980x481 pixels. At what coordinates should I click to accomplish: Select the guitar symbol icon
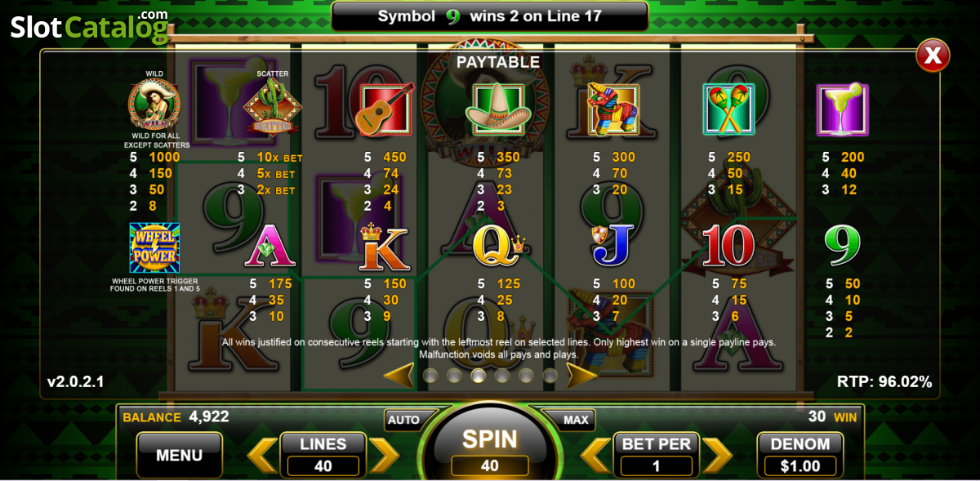coord(385,109)
